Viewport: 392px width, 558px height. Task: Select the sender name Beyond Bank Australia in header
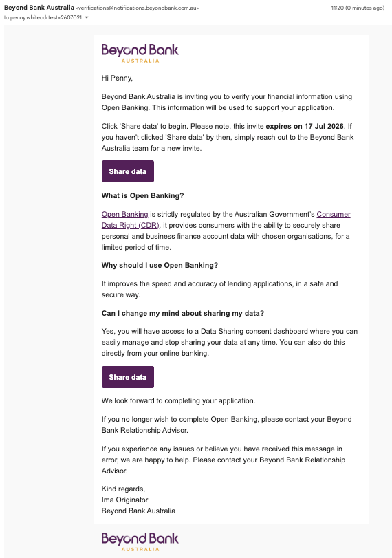pos(39,8)
